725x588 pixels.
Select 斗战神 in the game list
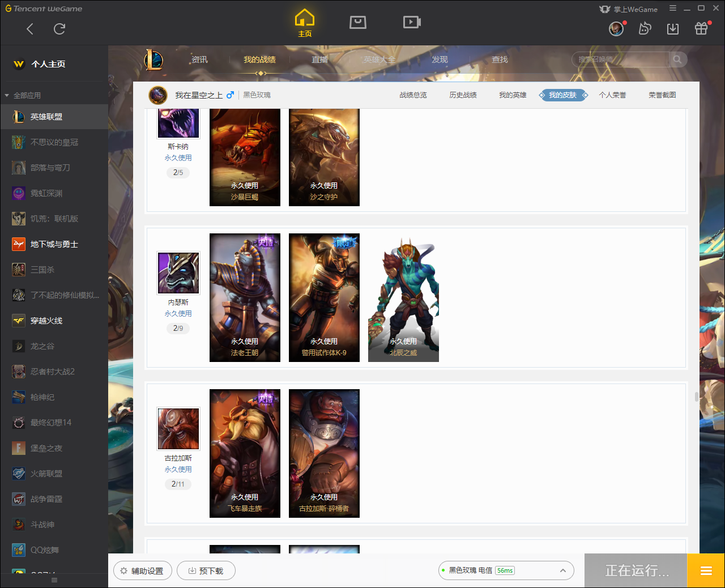tap(54, 525)
